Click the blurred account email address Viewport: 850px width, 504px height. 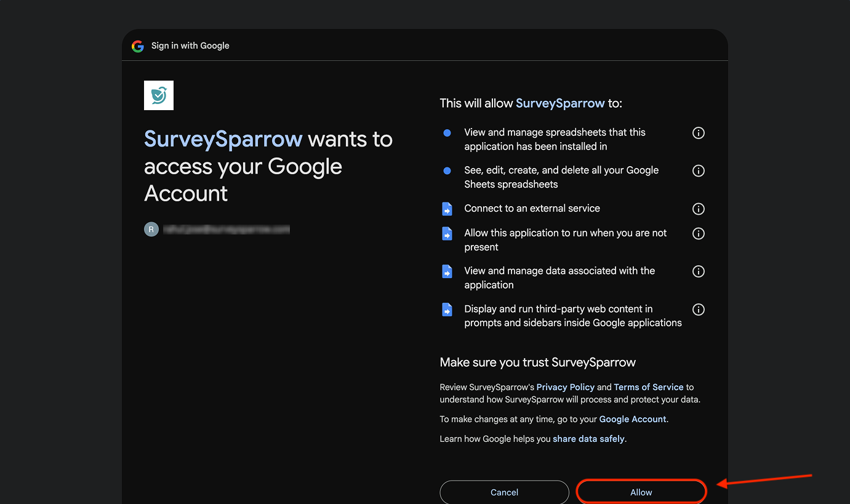tap(226, 230)
